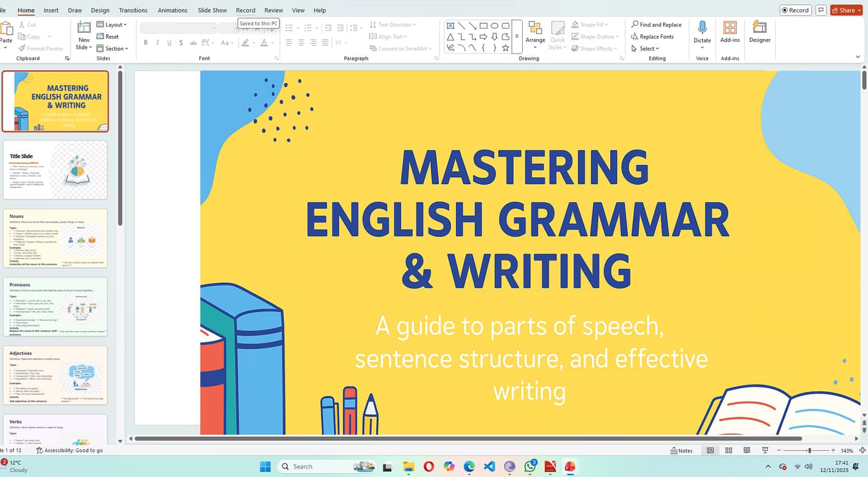Select the Pronouns slide thumbnail
This screenshot has width=868, height=477.
pyautogui.click(x=55, y=306)
